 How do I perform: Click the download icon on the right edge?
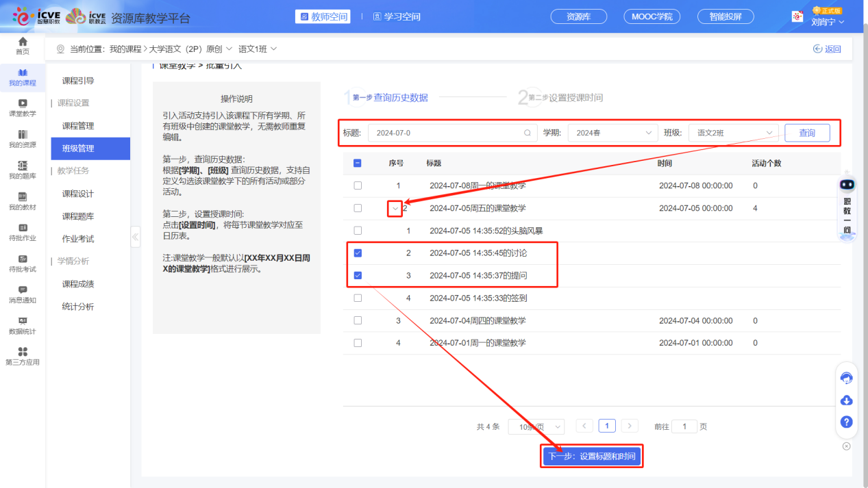846,400
